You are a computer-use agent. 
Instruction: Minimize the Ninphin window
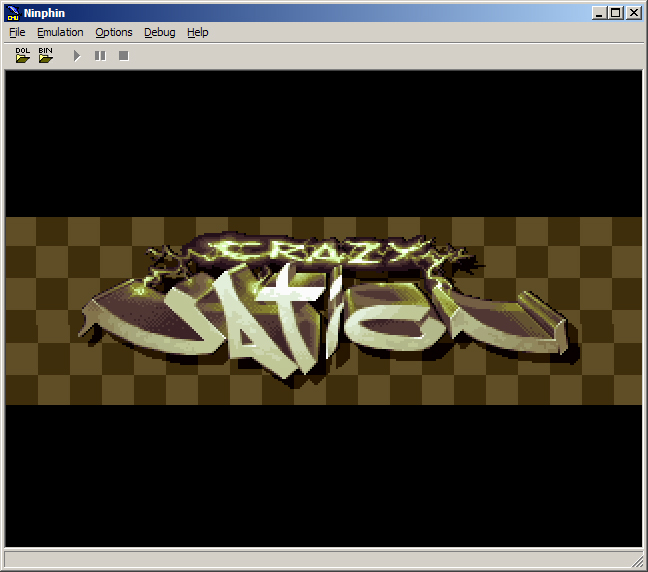point(599,13)
